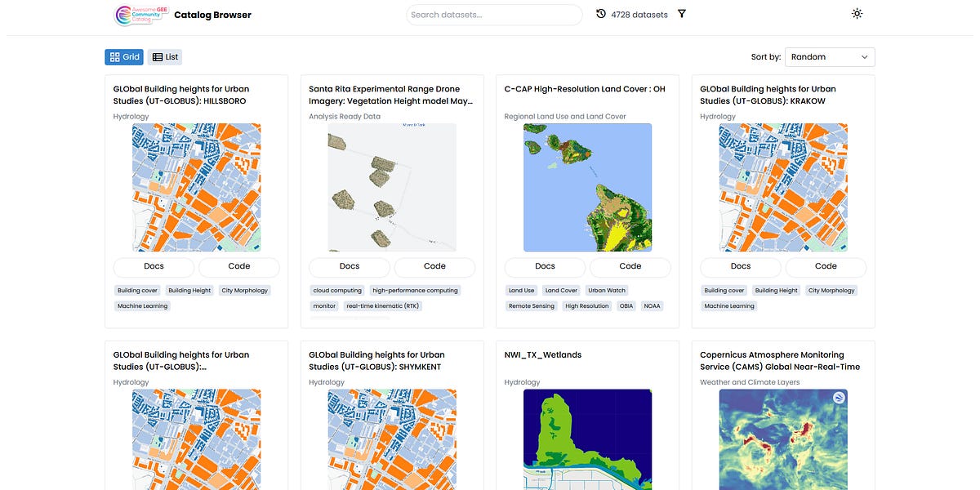Open the history clock icon beside dataset count
Screen dimensions: 980x490
click(601, 14)
